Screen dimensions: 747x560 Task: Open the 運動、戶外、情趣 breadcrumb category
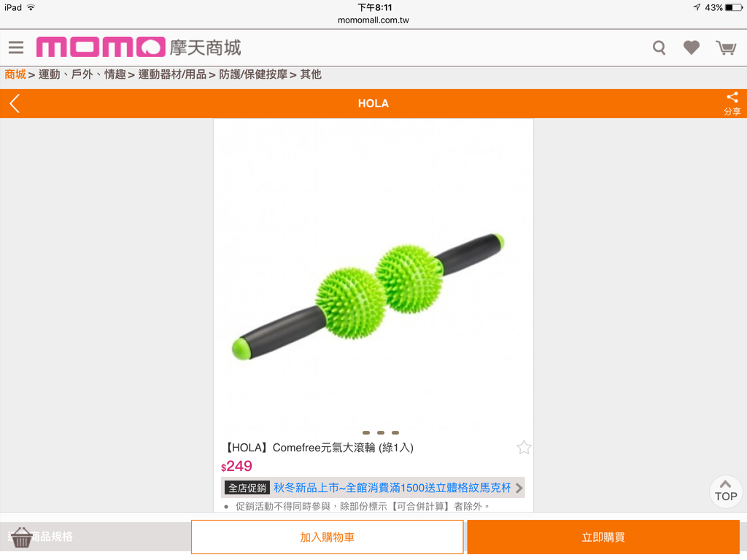(x=82, y=74)
